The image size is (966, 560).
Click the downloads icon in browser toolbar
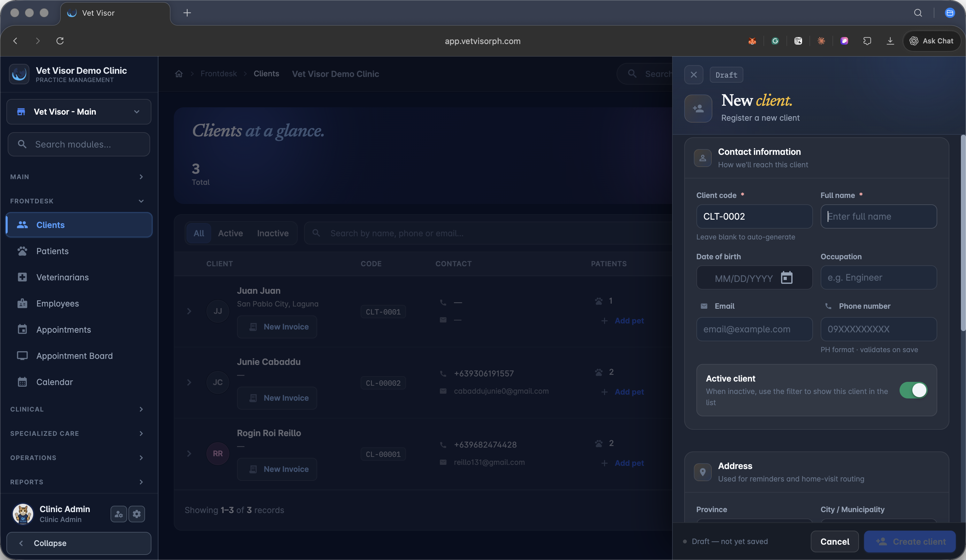coord(890,41)
